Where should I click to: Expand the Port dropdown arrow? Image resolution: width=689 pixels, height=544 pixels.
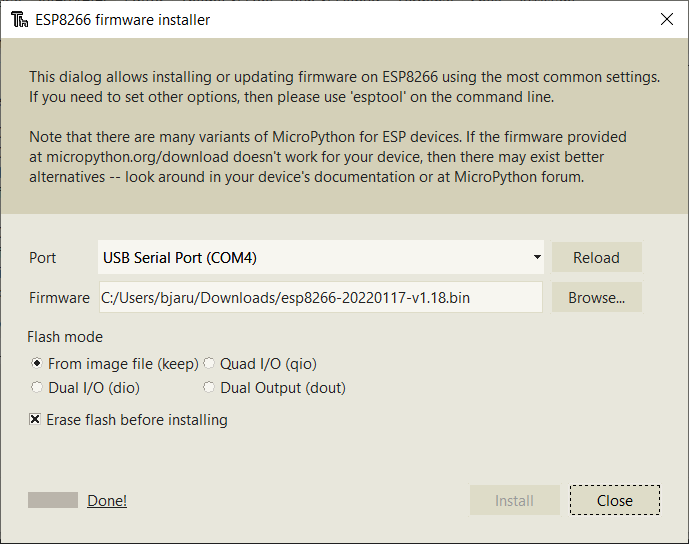point(537,257)
